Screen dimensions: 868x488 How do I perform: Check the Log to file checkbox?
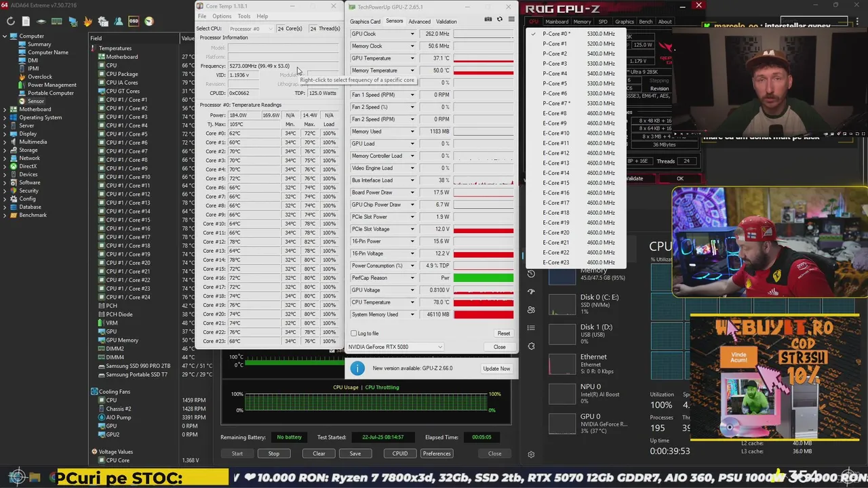353,333
